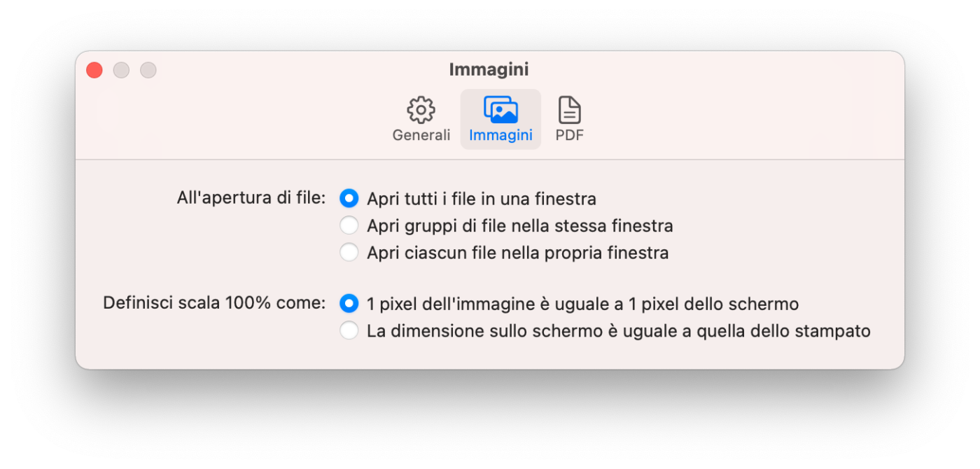This screenshot has width=980, height=469.
Task: Click the Immagini tab label text
Action: click(500, 135)
